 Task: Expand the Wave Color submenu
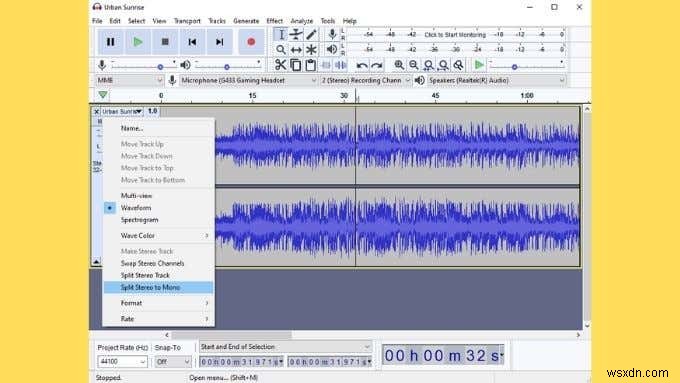pyautogui.click(x=158, y=236)
